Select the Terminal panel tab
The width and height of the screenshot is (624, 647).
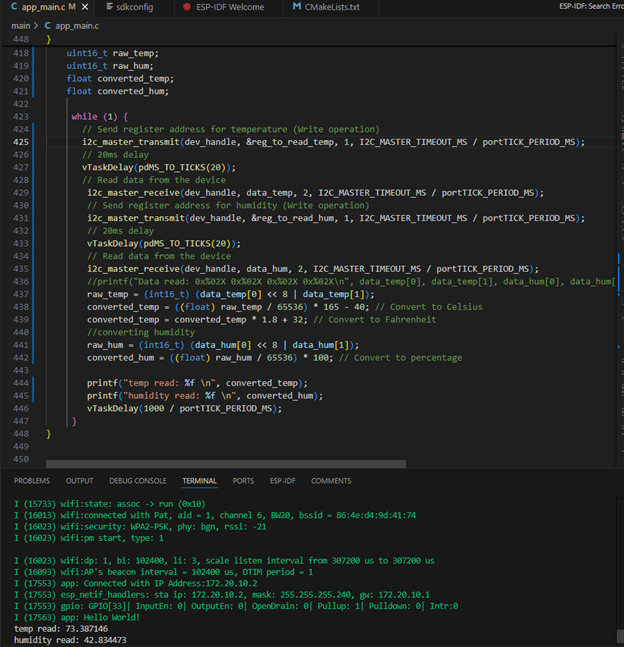tap(199, 481)
